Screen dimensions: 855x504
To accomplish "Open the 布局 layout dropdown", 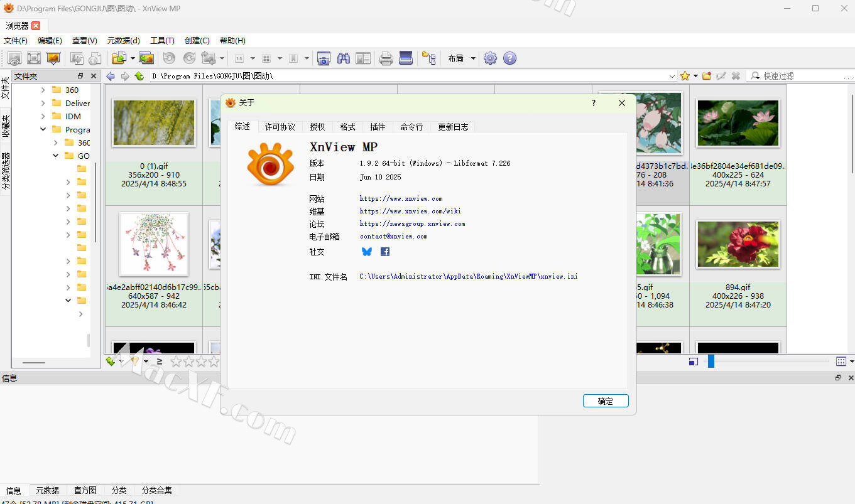I will [x=461, y=58].
